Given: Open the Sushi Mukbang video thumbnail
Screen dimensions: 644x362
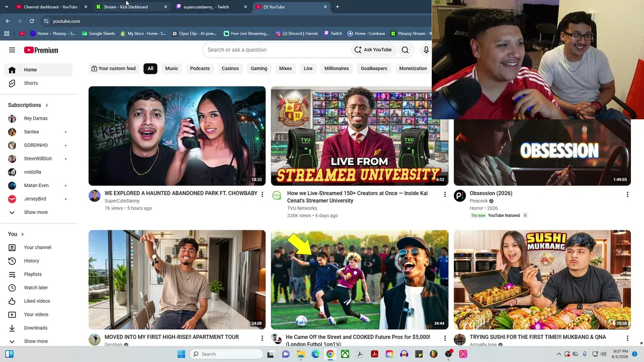Looking at the screenshot, I should coord(542,280).
